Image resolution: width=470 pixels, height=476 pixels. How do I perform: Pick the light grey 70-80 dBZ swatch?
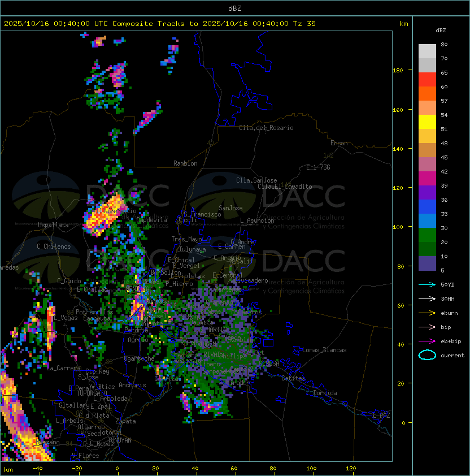[427, 51]
